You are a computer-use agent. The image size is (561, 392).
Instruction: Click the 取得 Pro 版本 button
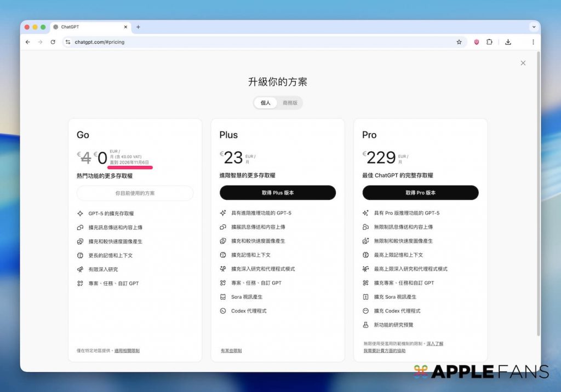pyautogui.click(x=420, y=193)
